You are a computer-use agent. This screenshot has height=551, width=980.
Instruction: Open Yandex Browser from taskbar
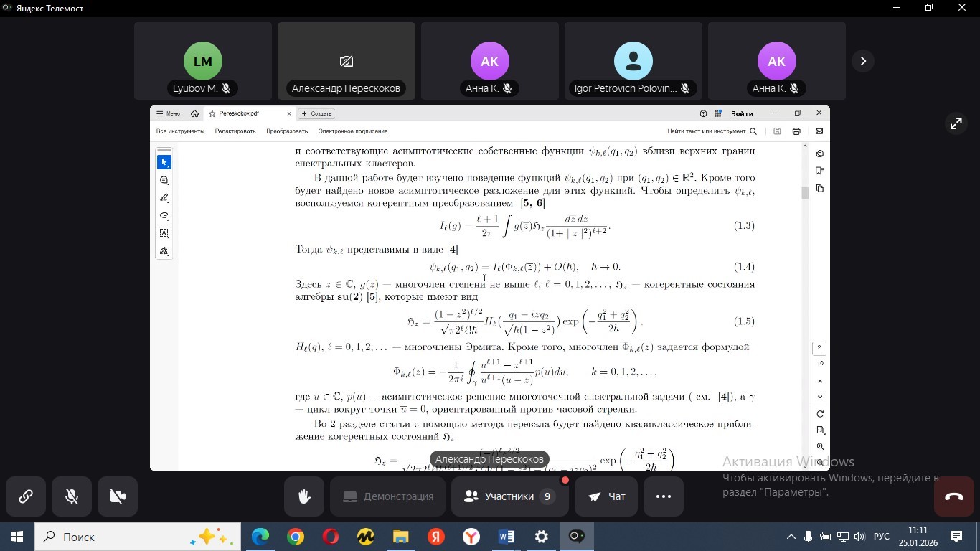471,537
